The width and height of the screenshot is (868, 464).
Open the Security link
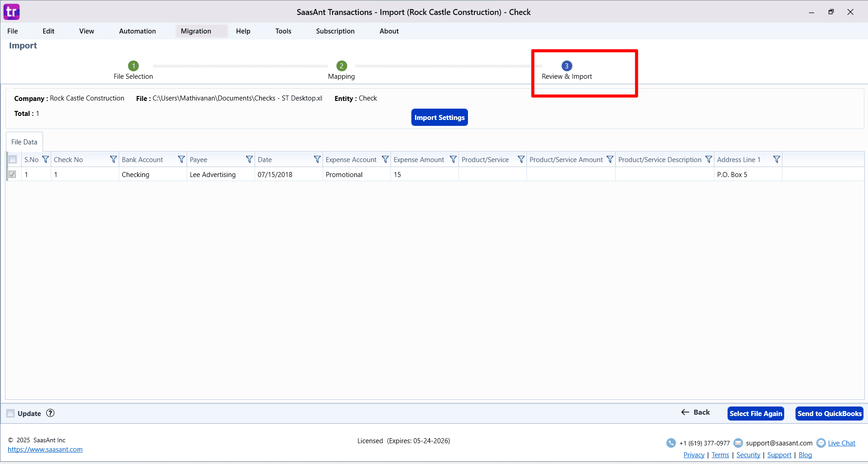click(748, 455)
